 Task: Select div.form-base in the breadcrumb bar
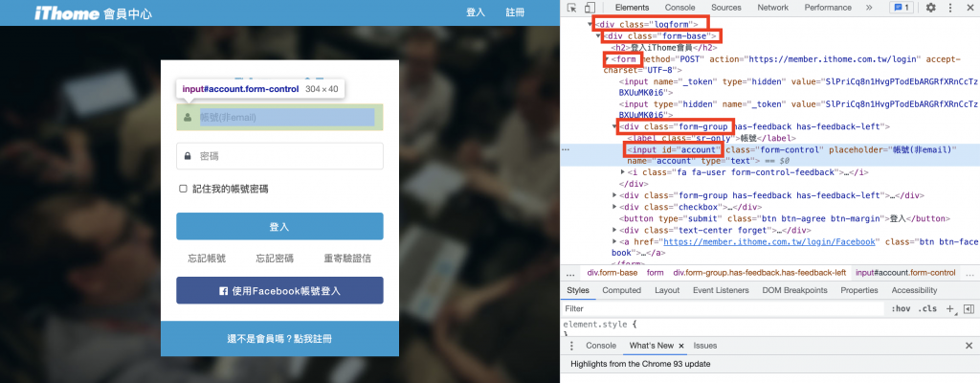(x=612, y=273)
